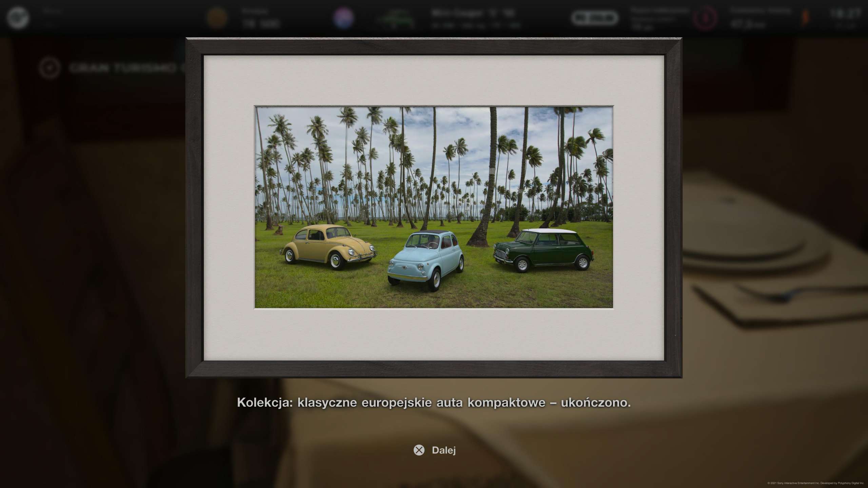Click the circular icon beside Gran Turismo title

pyautogui.click(x=50, y=68)
